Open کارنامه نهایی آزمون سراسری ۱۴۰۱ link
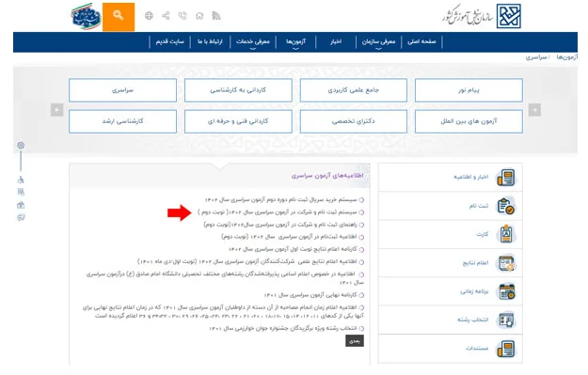This screenshot has width=588, height=375. (x=310, y=295)
